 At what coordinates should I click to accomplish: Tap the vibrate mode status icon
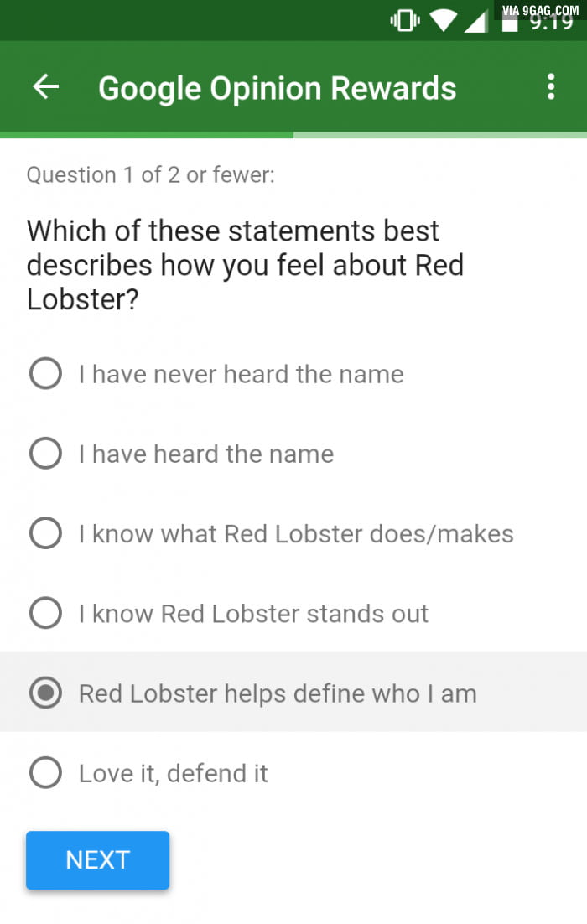tap(405, 21)
